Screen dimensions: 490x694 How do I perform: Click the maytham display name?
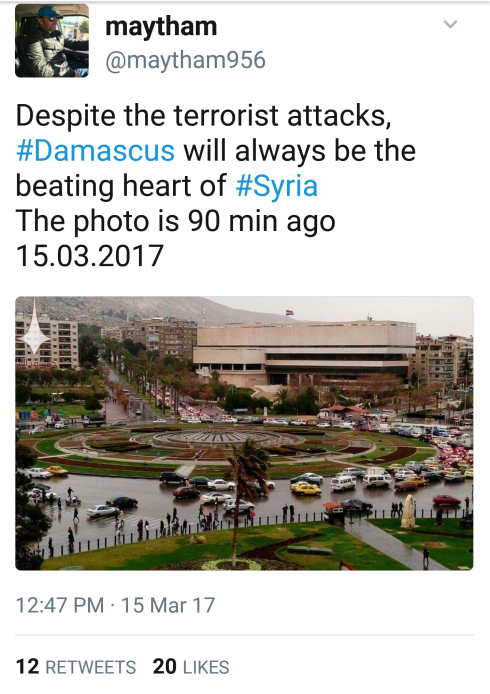161,26
